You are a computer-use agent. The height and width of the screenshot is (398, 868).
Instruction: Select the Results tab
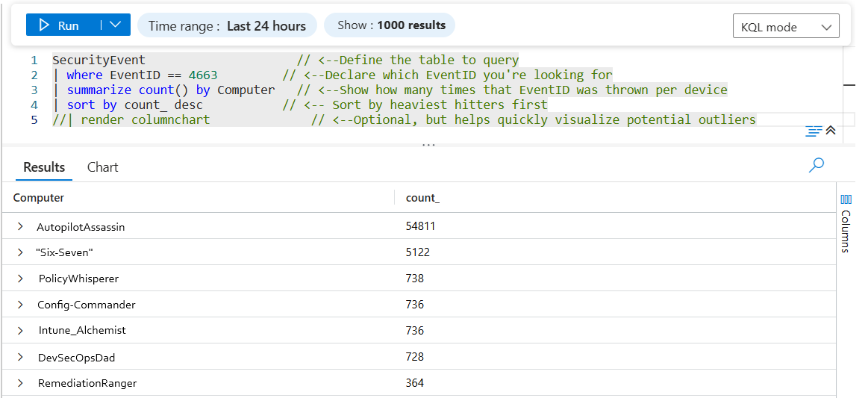(44, 167)
